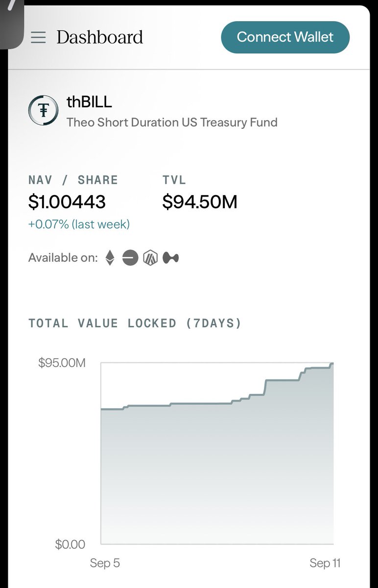Open the hamburger navigation menu
The image size is (378, 588).
tap(38, 37)
